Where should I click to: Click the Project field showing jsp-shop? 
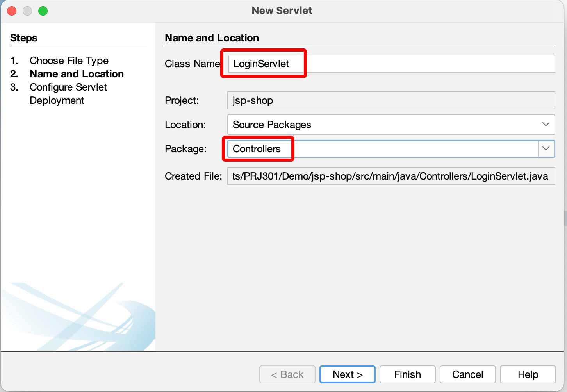coord(391,100)
